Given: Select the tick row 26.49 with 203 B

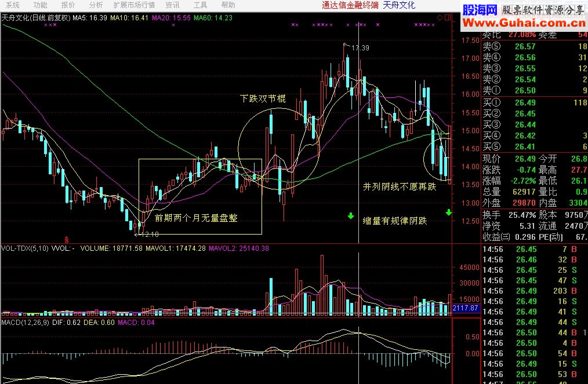Looking at the screenshot, I should pos(535,291).
